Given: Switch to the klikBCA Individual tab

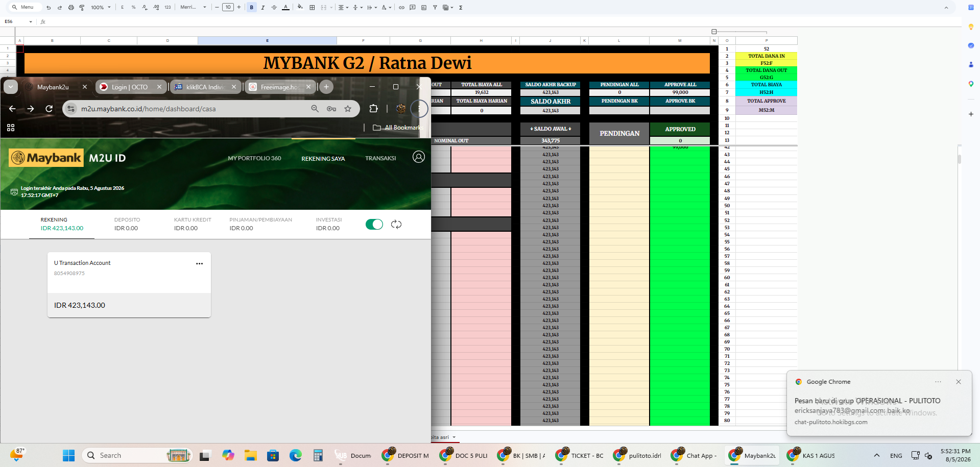Looking at the screenshot, I should coord(205,87).
